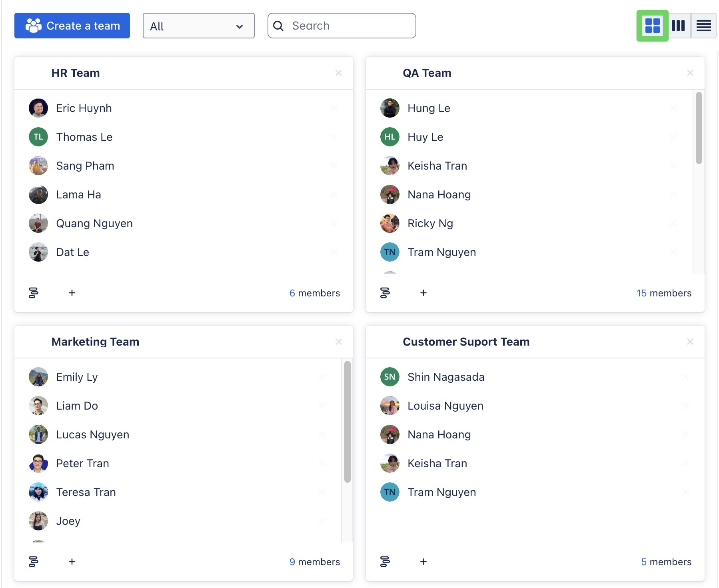Remove the Marketing Team card
719x588 pixels.
[338, 342]
